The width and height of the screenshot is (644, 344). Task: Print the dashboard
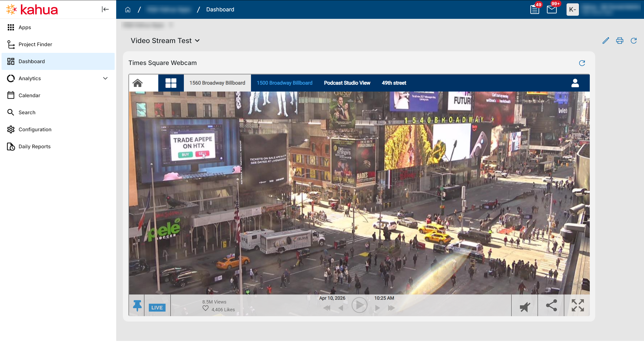coord(619,41)
